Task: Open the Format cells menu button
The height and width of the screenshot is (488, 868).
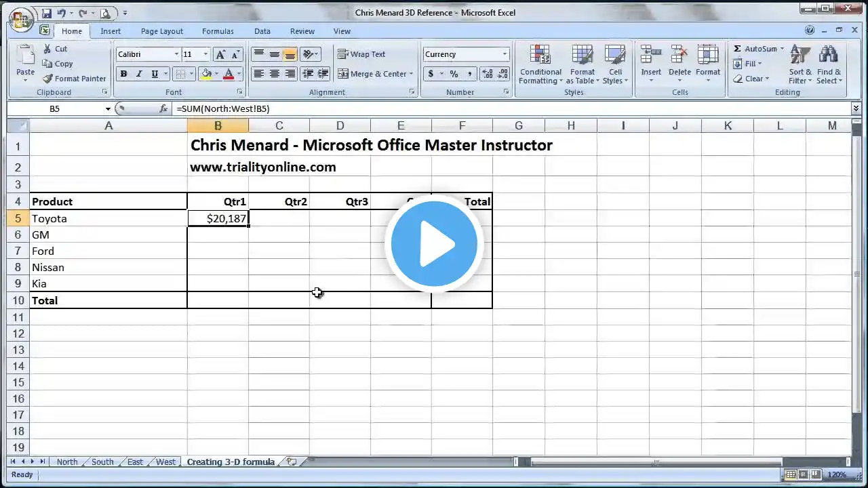Action: (708, 64)
